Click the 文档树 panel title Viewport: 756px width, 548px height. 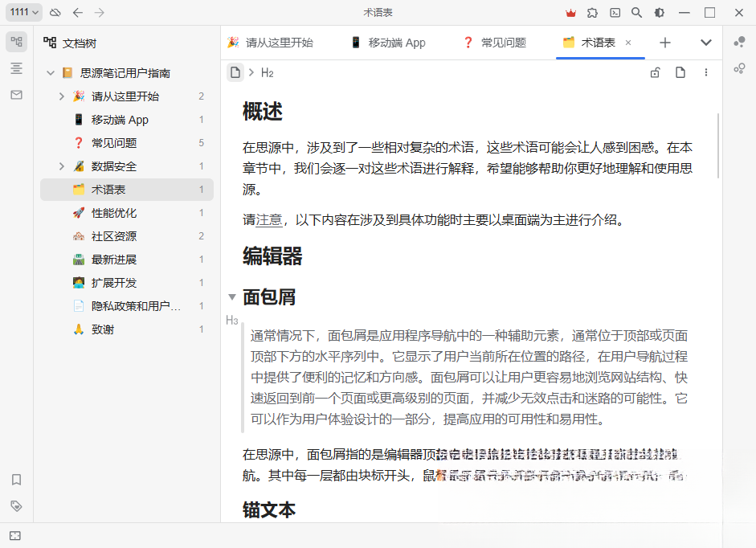coord(80,43)
